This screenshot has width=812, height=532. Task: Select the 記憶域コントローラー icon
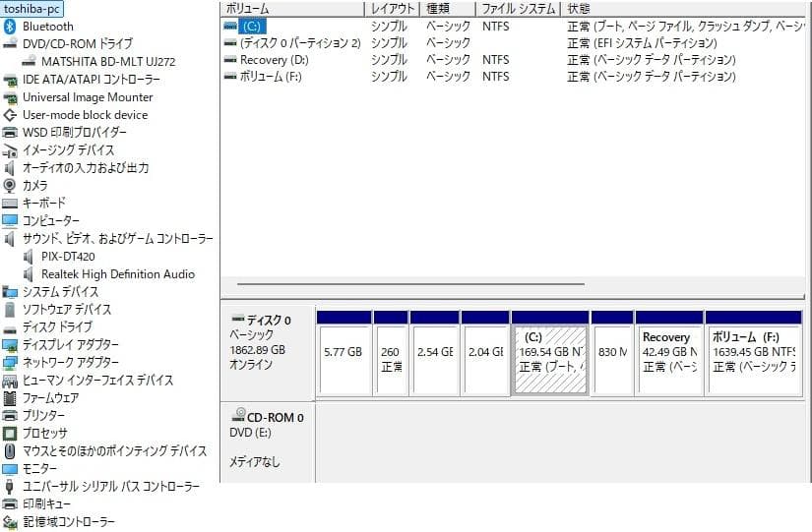[x=9, y=521]
